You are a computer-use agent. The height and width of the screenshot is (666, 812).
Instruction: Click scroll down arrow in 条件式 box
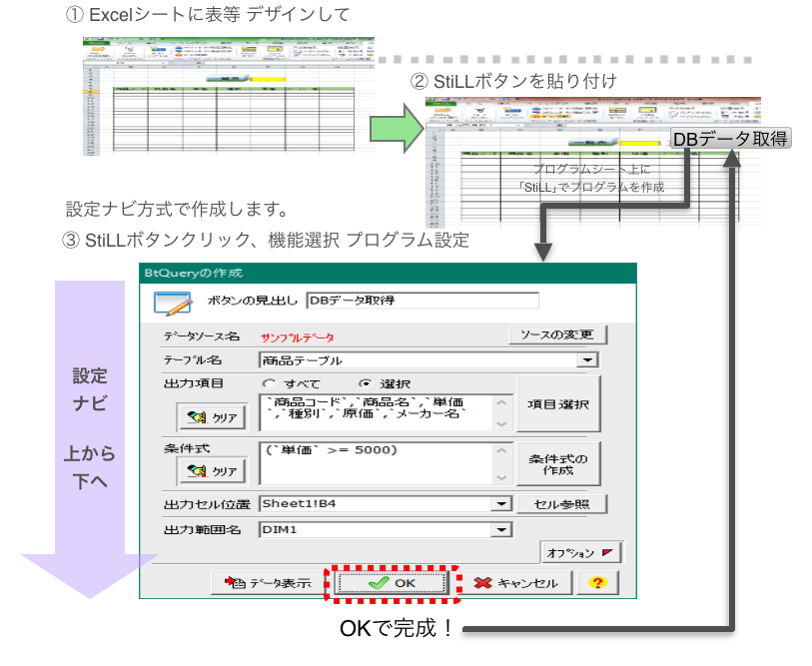501,477
